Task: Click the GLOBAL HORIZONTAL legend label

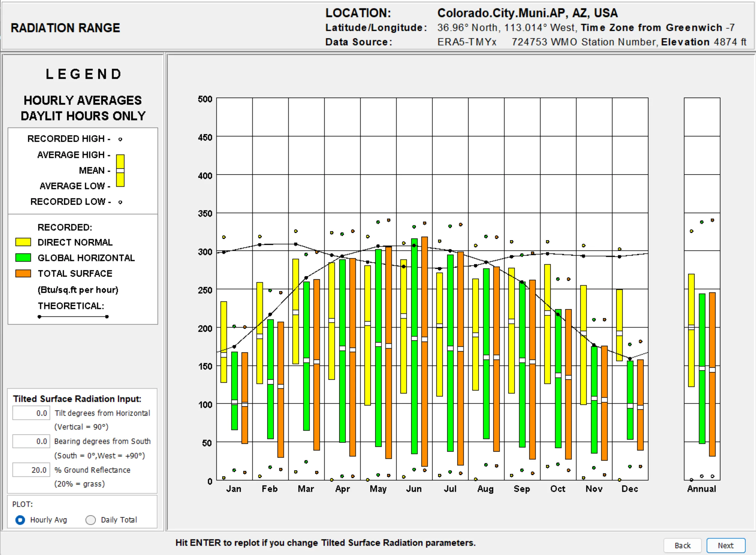Action: [86, 258]
